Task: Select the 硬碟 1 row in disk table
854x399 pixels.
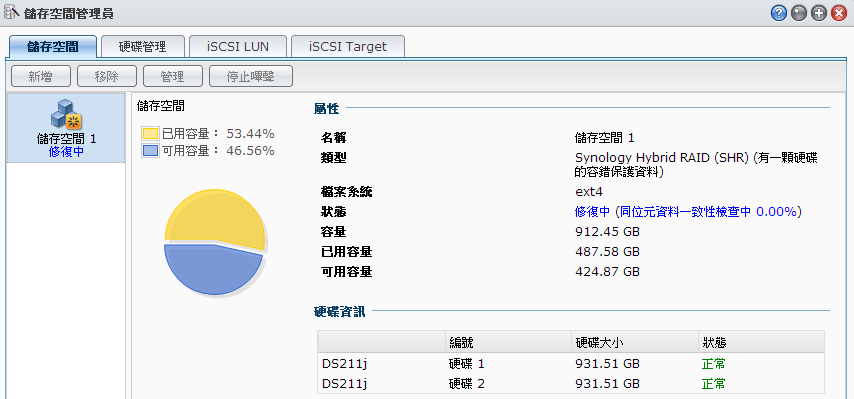Action: [x=571, y=364]
